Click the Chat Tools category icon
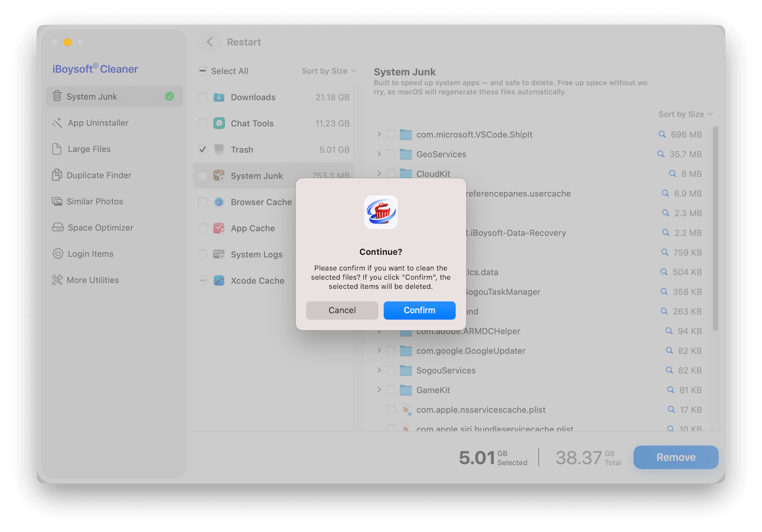 tap(219, 124)
